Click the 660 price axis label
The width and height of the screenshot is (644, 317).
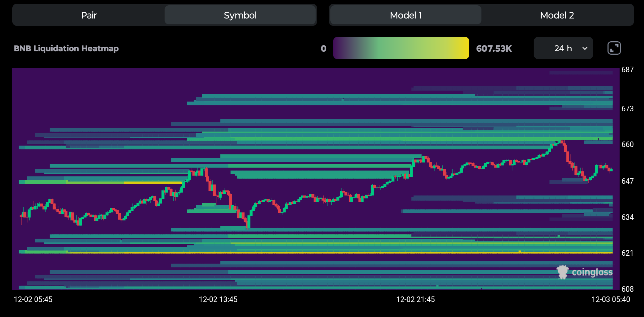[627, 144]
